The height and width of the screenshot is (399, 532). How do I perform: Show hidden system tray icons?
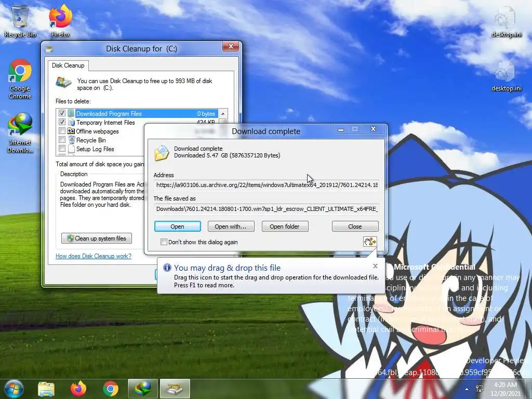467,389
